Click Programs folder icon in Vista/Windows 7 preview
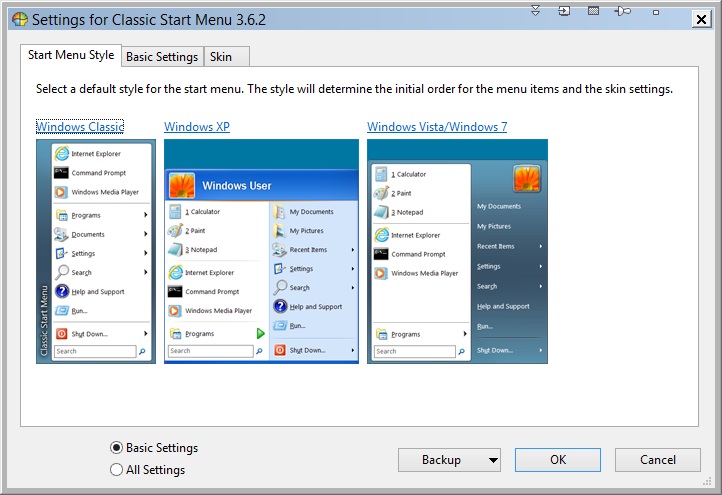Viewport: 722px width, 495px height. [x=382, y=334]
